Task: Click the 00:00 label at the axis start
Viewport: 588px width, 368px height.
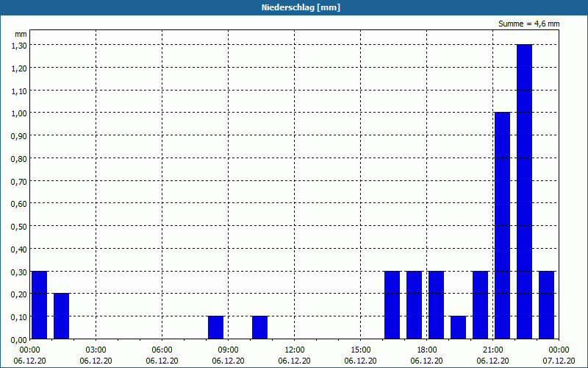Action: tap(29, 350)
